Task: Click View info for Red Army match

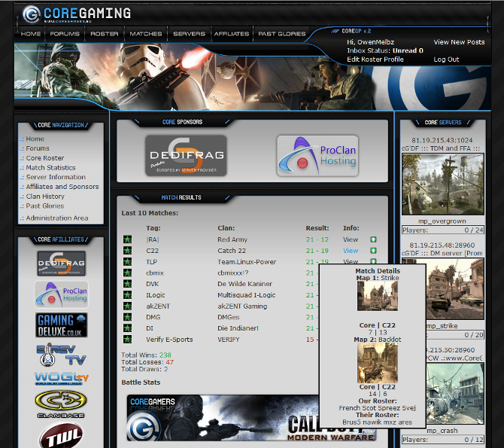Action: [351, 239]
